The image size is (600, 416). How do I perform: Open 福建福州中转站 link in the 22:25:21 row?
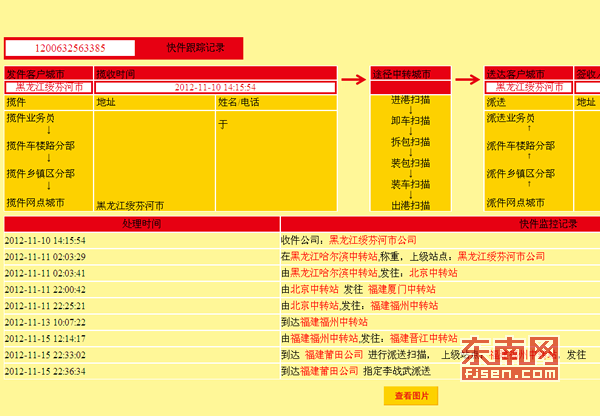[x=404, y=305]
